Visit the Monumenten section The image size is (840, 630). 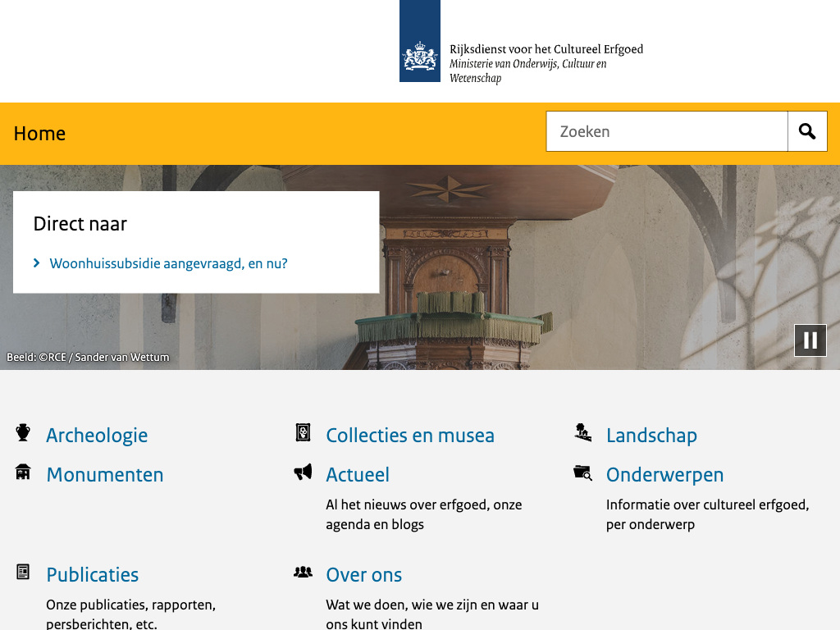coord(105,475)
